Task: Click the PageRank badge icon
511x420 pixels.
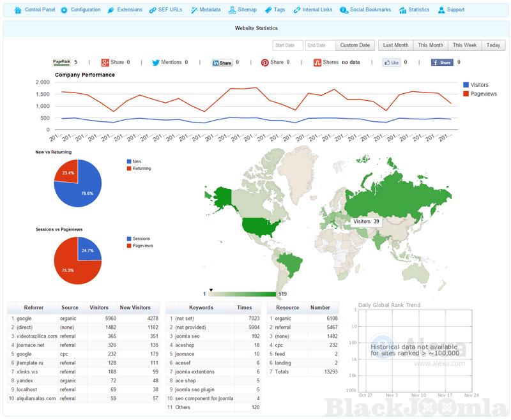Action: pyautogui.click(x=62, y=63)
